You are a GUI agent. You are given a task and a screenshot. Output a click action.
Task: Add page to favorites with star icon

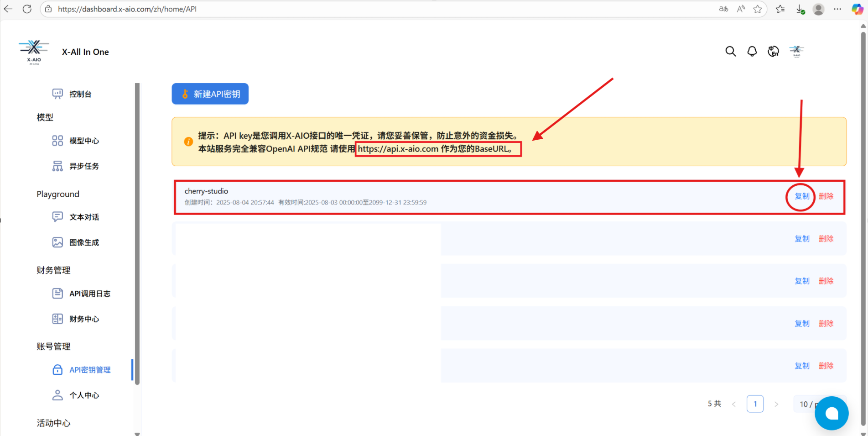coord(758,9)
